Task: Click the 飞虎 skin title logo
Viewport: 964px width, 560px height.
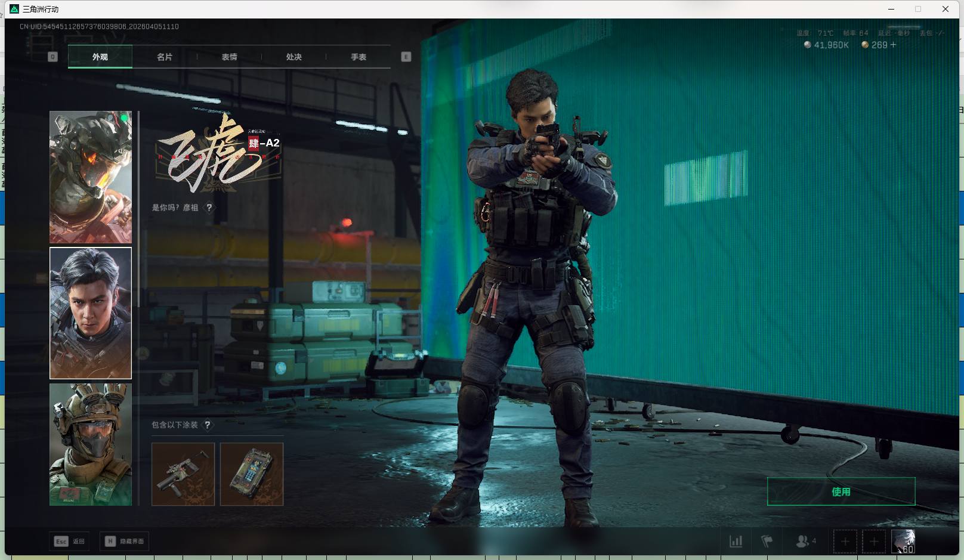Action: [x=218, y=154]
